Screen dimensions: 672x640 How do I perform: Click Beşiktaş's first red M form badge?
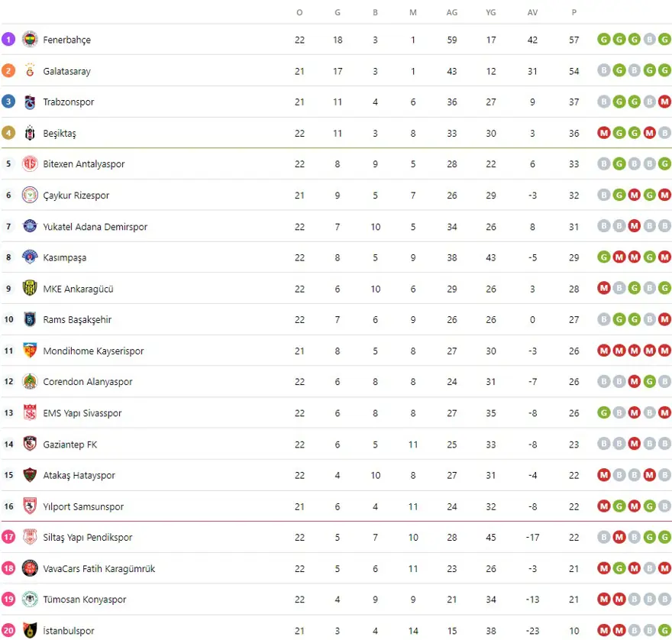(604, 133)
